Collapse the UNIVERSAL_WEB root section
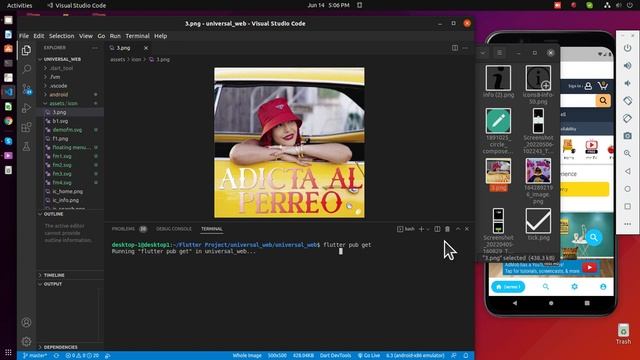 pyautogui.click(x=62, y=59)
